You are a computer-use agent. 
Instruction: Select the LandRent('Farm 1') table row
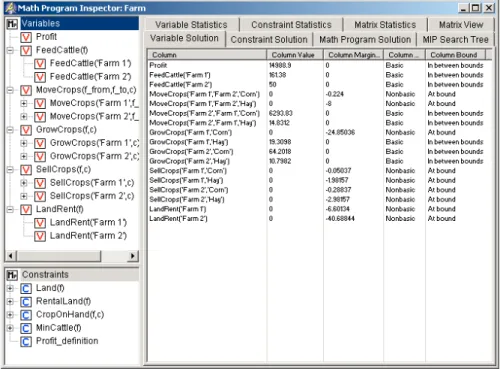319,209
